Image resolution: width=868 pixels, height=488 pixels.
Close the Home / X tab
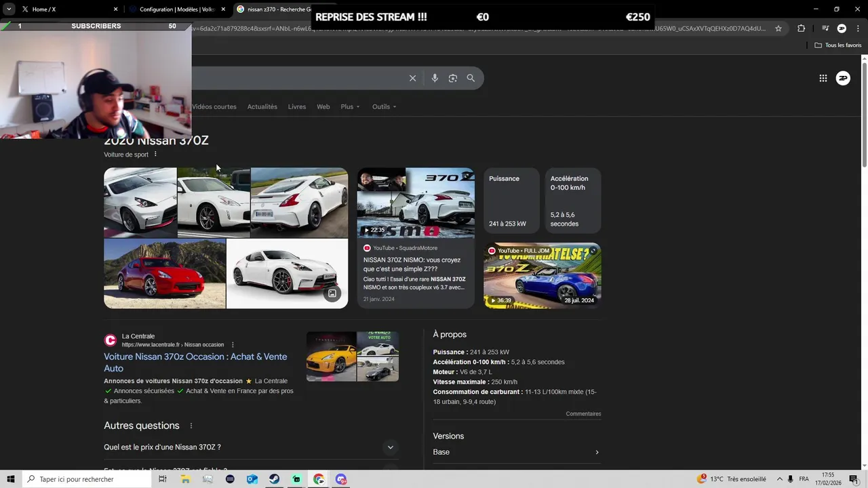click(x=115, y=9)
